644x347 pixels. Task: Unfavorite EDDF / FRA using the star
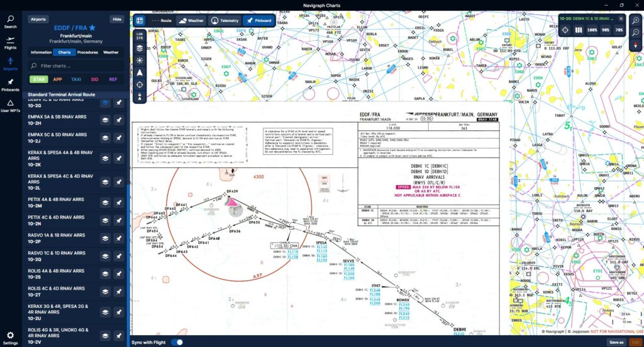click(x=92, y=28)
